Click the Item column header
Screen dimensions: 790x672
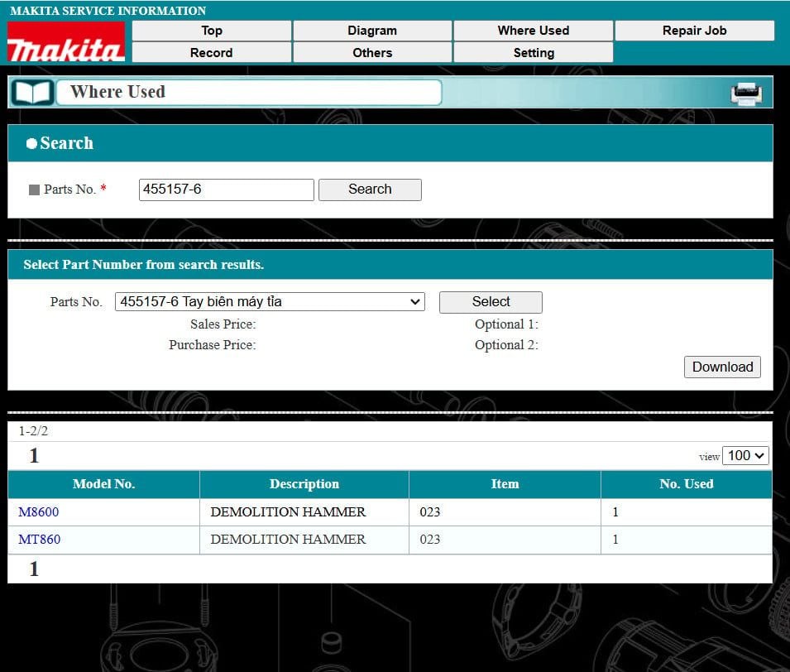[505, 484]
